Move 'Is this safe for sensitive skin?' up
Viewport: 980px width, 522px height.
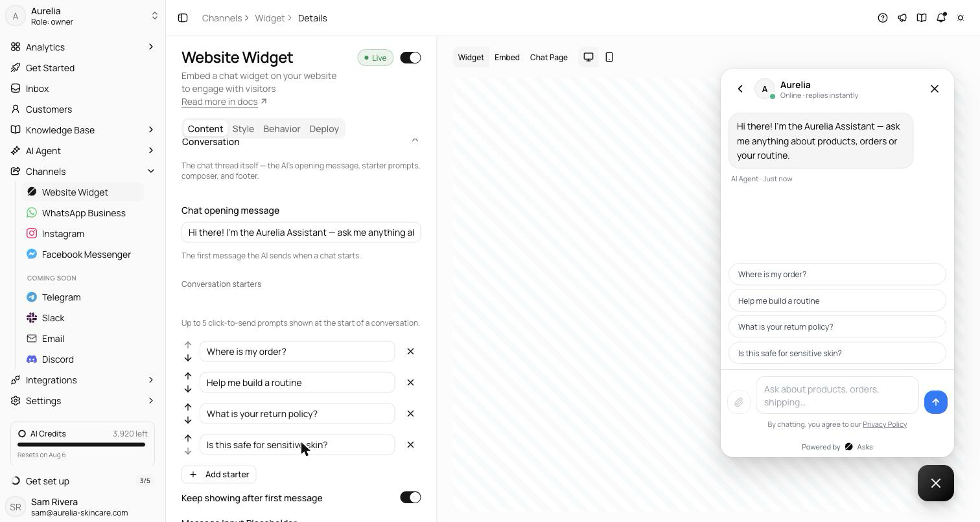click(x=188, y=438)
